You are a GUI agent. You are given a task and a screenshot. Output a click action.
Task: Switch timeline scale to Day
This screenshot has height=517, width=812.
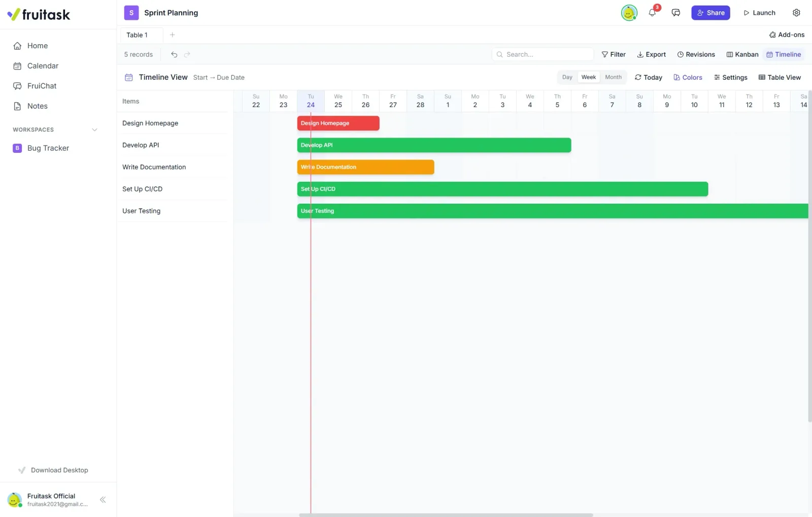click(567, 77)
